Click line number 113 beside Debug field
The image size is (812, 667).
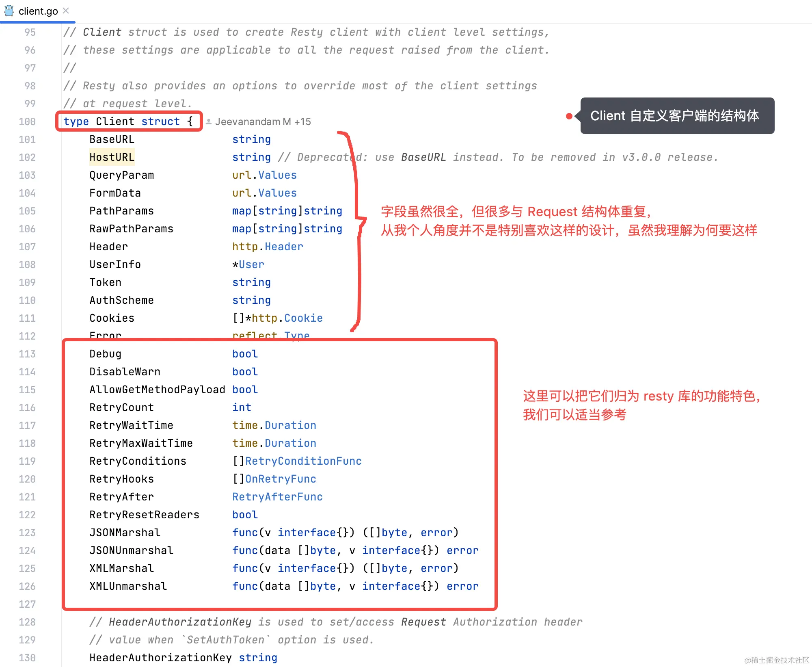pyautogui.click(x=27, y=354)
